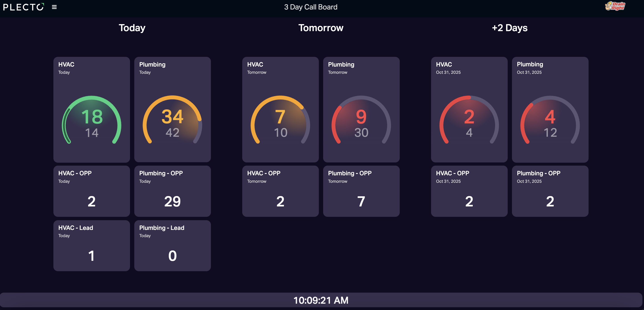Click the Plumbing - Lead Today widget
The image size is (644, 310).
tap(173, 246)
